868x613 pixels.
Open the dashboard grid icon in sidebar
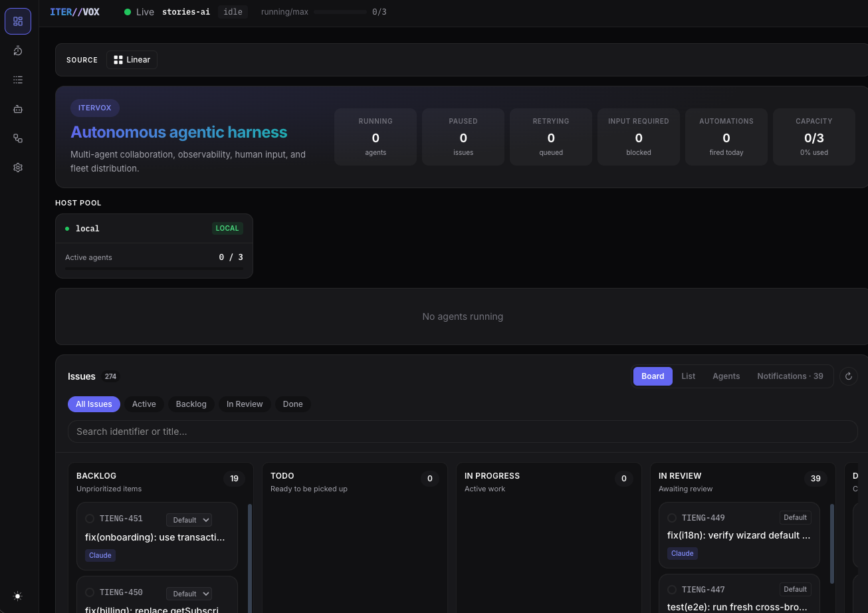tap(18, 21)
